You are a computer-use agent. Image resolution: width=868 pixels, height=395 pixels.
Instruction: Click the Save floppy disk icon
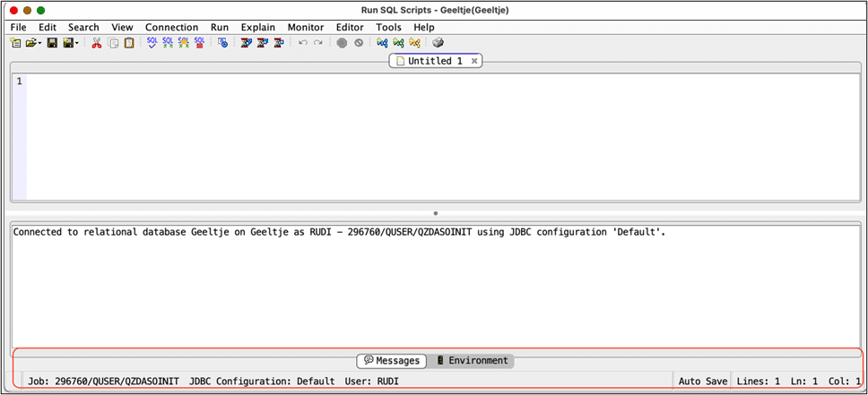[52, 42]
